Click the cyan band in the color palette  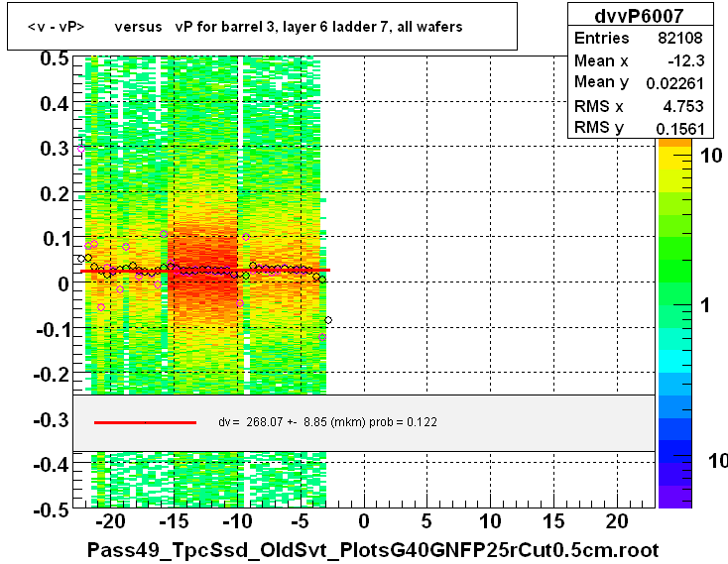675,362
